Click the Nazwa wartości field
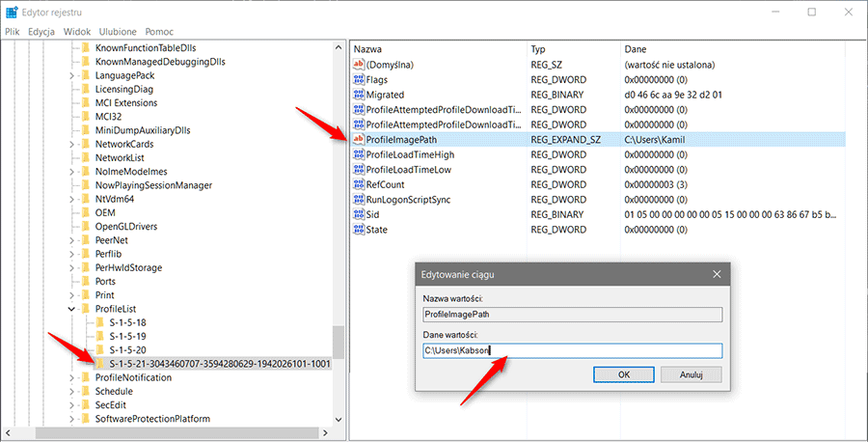The image size is (868, 442). point(572,314)
